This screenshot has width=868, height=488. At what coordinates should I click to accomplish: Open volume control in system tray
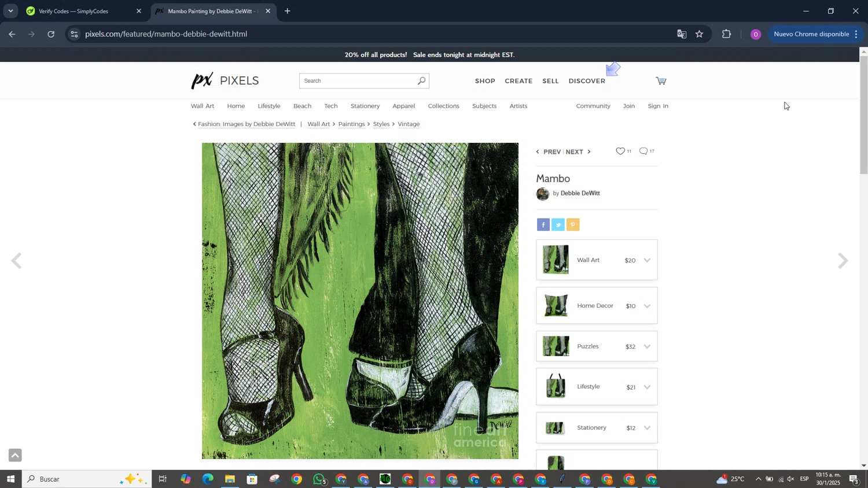pyautogui.click(x=791, y=479)
